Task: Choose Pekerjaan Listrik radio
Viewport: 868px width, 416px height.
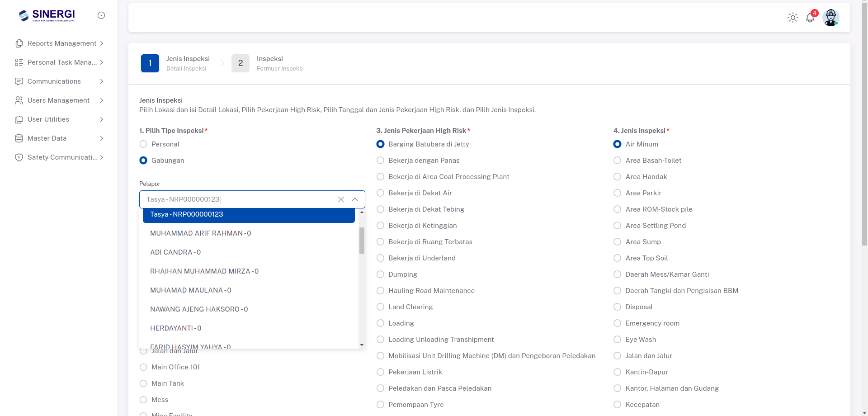Action: [380, 372]
